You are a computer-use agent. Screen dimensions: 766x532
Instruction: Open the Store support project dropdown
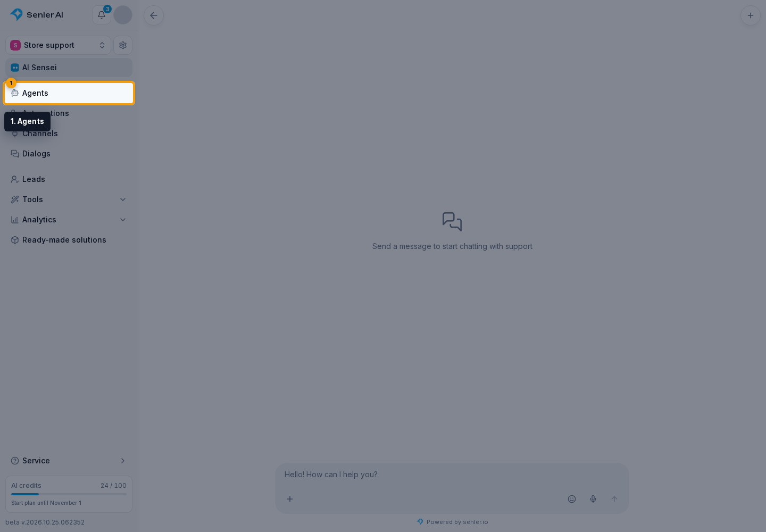click(59, 45)
